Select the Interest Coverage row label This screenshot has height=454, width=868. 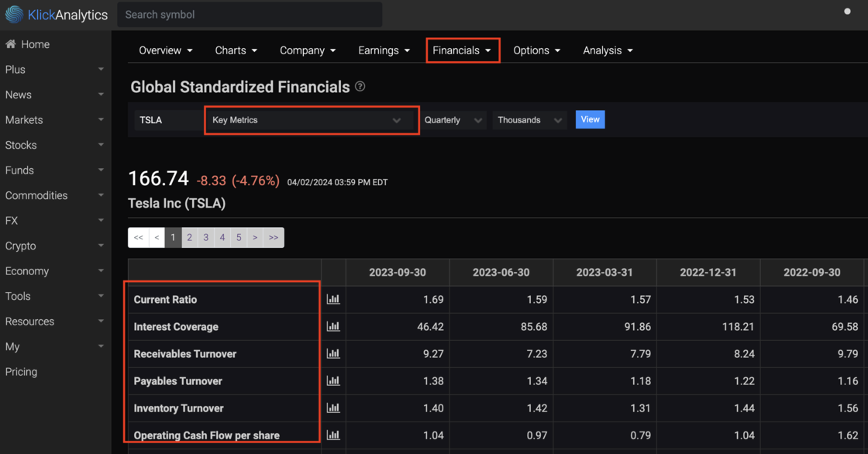[176, 327]
